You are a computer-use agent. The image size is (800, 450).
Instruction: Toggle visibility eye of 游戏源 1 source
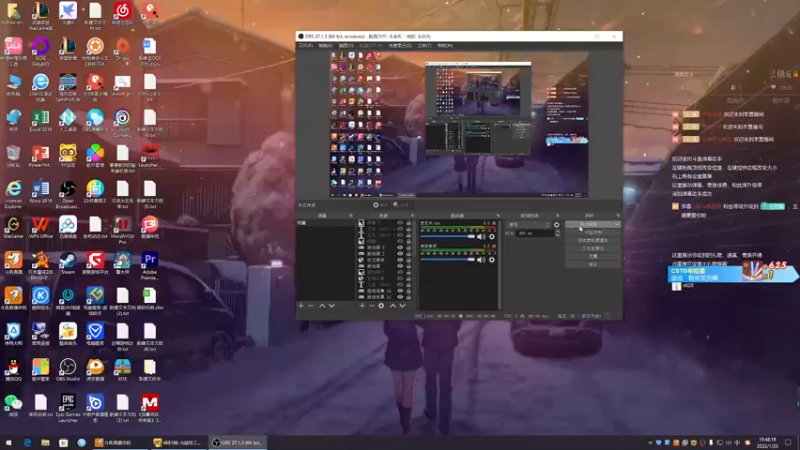click(x=400, y=247)
